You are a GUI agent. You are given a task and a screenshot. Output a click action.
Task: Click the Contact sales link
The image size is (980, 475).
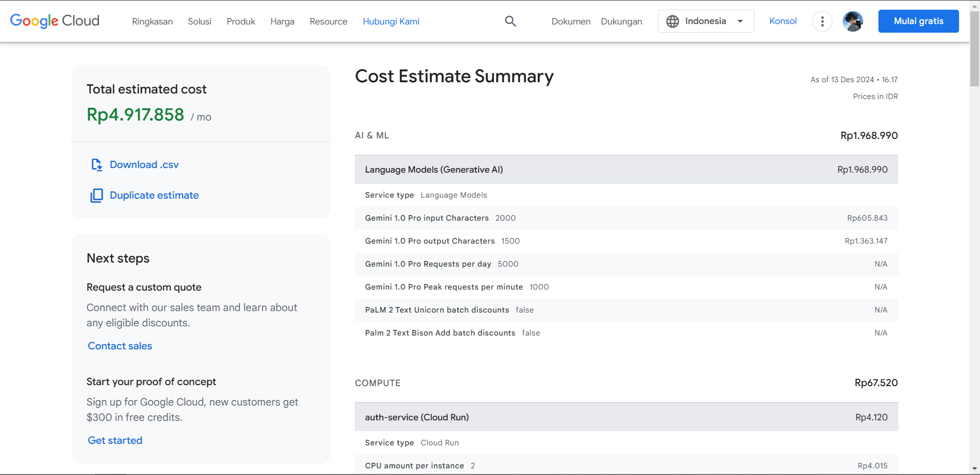coord(120,346)
